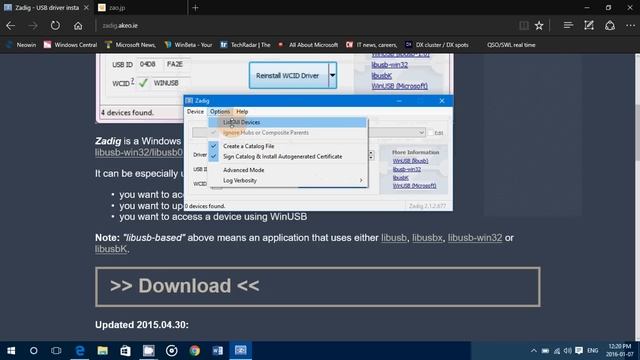Expand the Log Verbosity submenu
Image resolution: width=640 pixels, height=360 pixels.
(x=287, y=180)
